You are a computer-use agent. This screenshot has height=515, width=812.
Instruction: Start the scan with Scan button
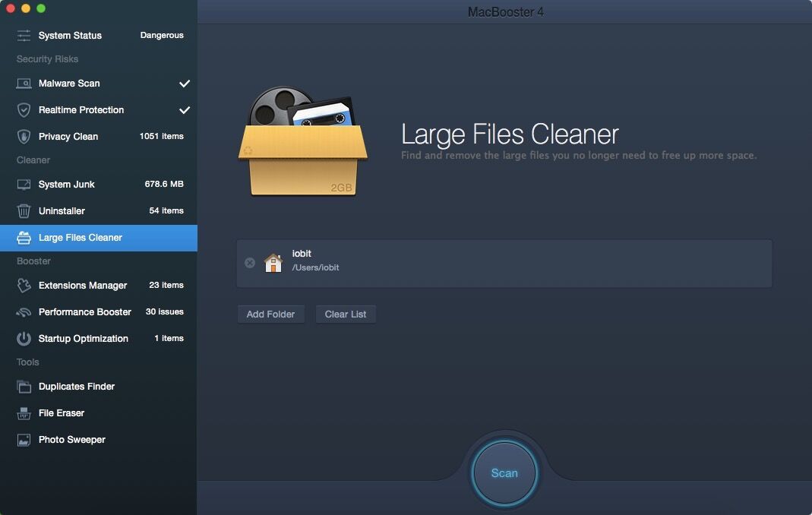point(504,473)
